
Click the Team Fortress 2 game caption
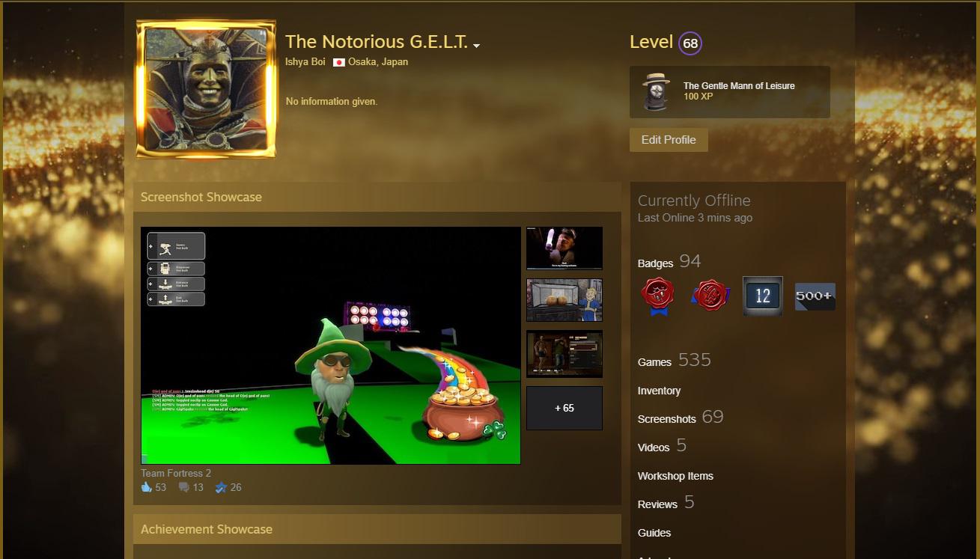pyautogui.click(x=176, y=473)
